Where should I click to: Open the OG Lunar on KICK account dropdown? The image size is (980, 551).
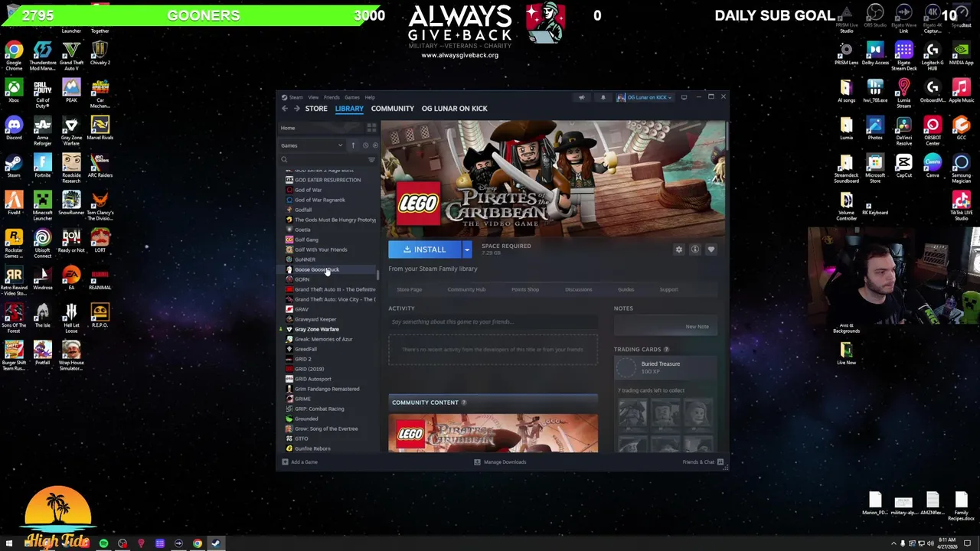point(645,97)
